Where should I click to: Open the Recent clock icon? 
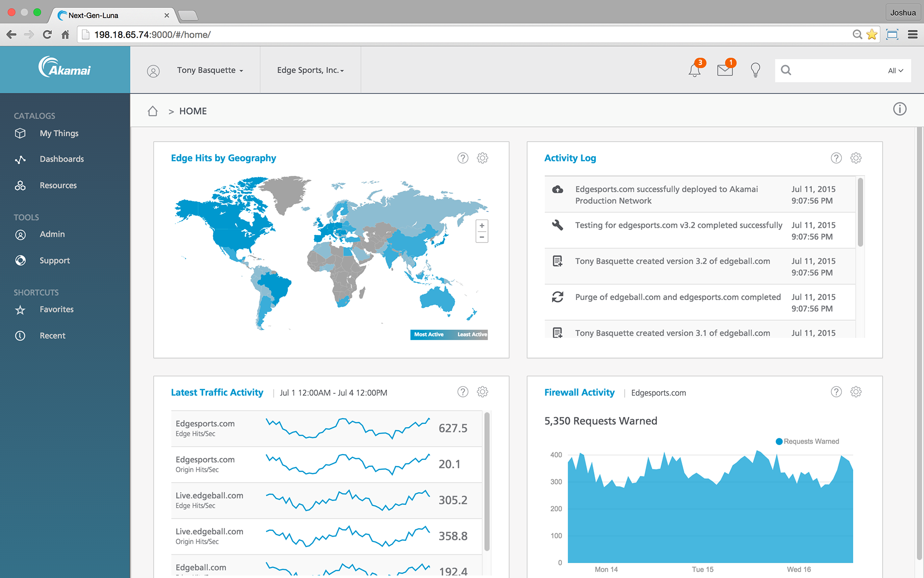(20, 336)
